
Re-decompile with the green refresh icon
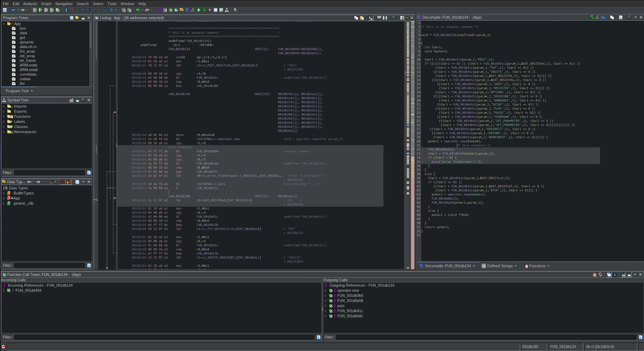pyautogui.click(x=592, y=17)
